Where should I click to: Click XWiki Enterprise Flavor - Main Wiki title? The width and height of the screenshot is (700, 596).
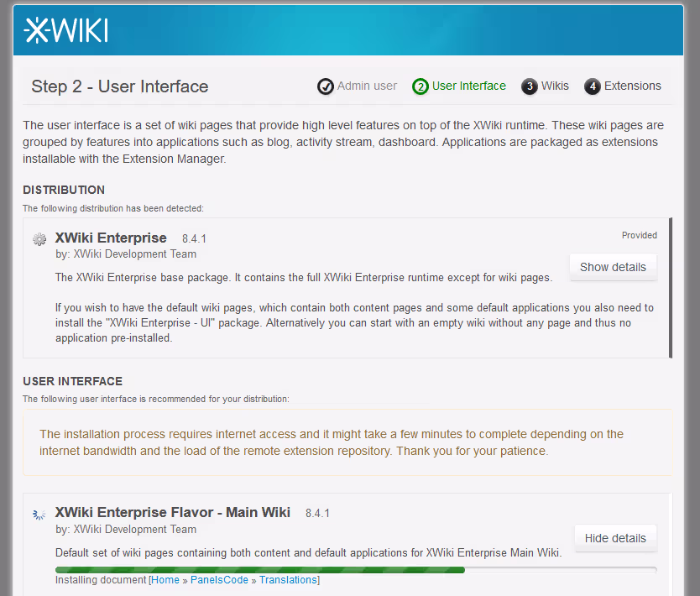pyautogui.click(x=172, y=512)
